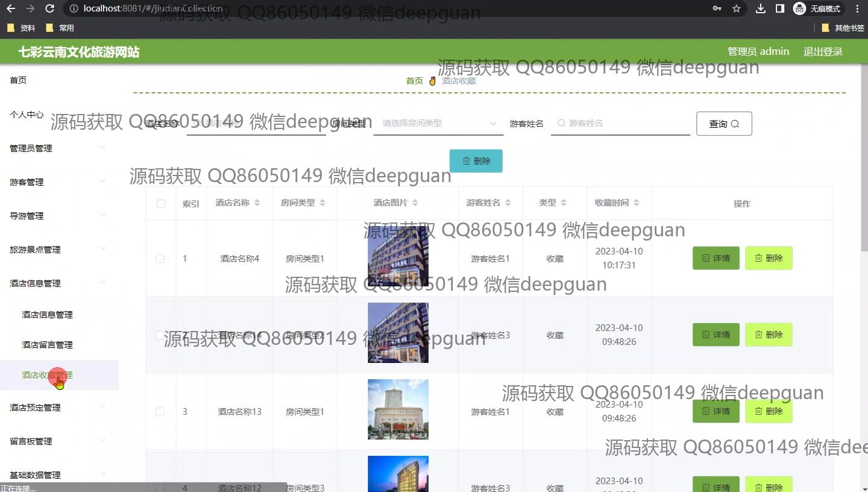
Task: Toggle select-all checkbox in table header
Action: tap(161, 204)
